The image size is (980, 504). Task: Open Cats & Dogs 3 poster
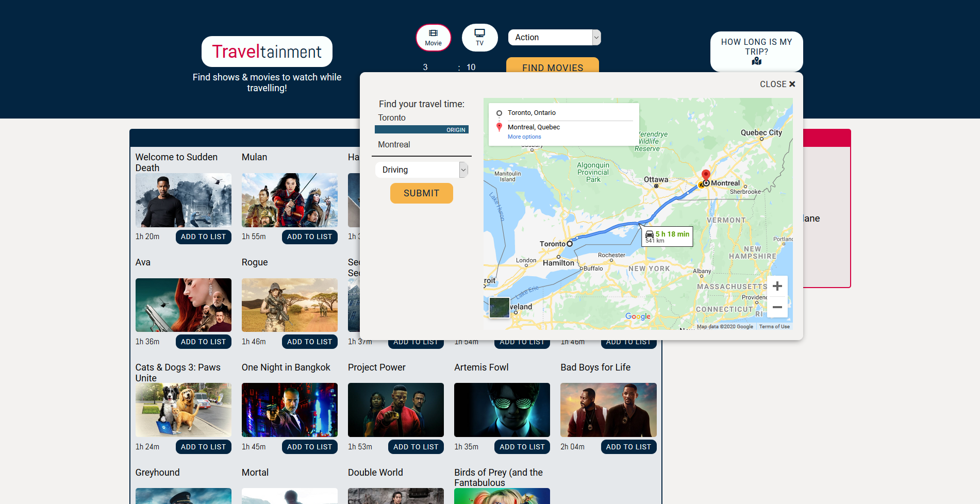(x=184, y=410)
